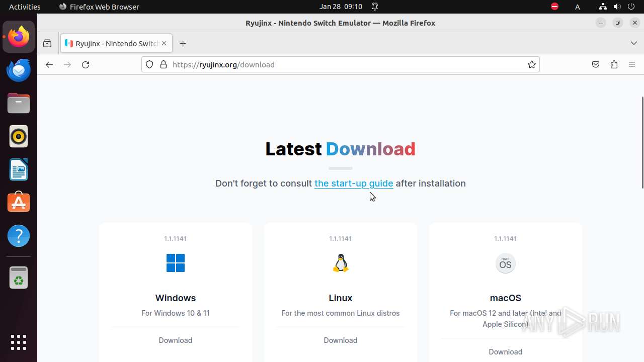
Task: Launch LibreOffice Writer from the dock
Action: pos(19,169)
